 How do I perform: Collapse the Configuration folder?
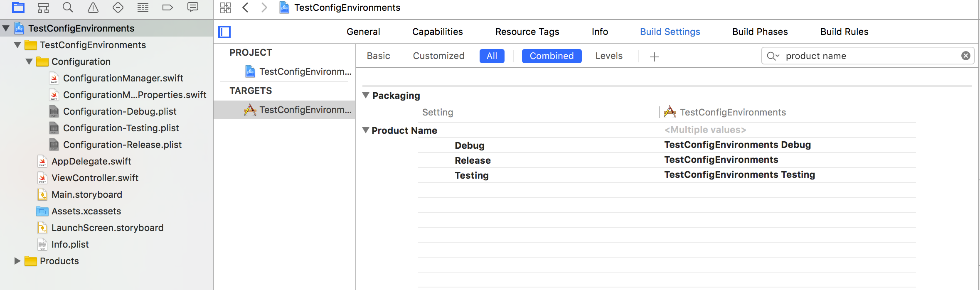point(29,61)
